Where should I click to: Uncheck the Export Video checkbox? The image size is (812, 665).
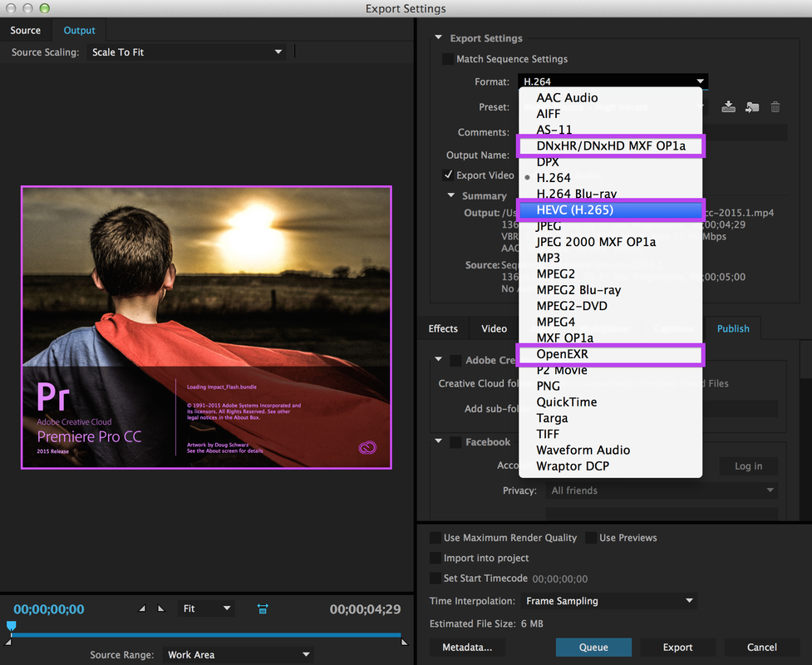point(448,175)
